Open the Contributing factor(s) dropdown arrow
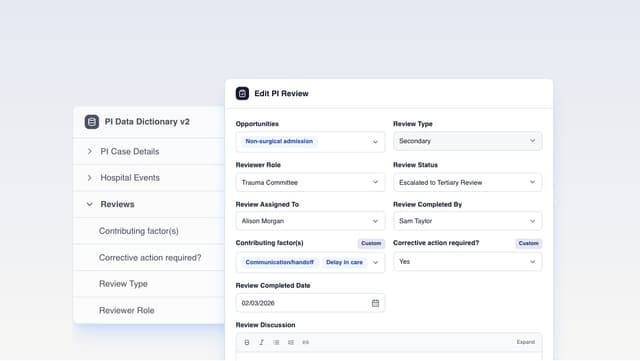 (376, 263)
